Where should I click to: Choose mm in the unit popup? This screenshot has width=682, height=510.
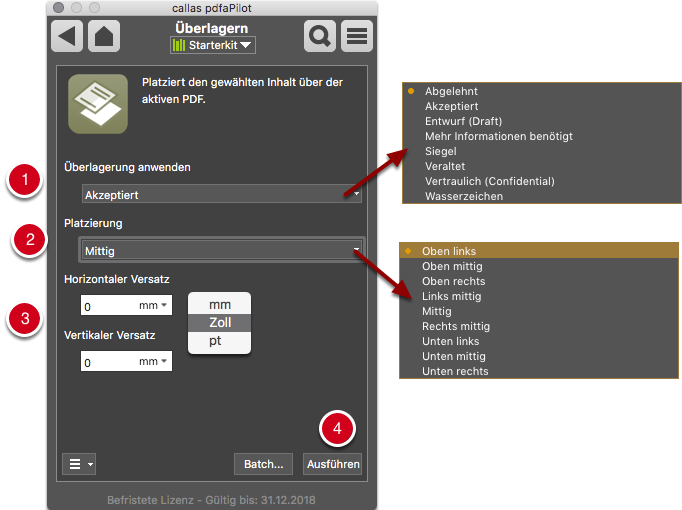(220, 305)
